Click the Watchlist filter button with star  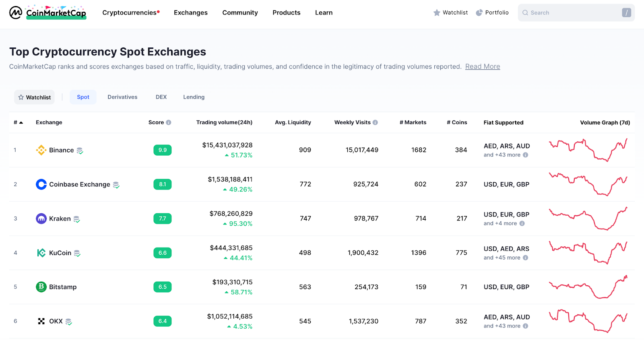coord(34,97)
